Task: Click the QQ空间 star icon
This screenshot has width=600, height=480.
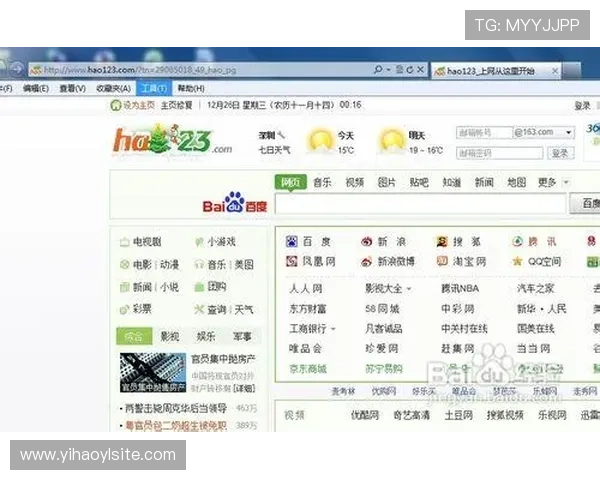Action: click(517, 262)
